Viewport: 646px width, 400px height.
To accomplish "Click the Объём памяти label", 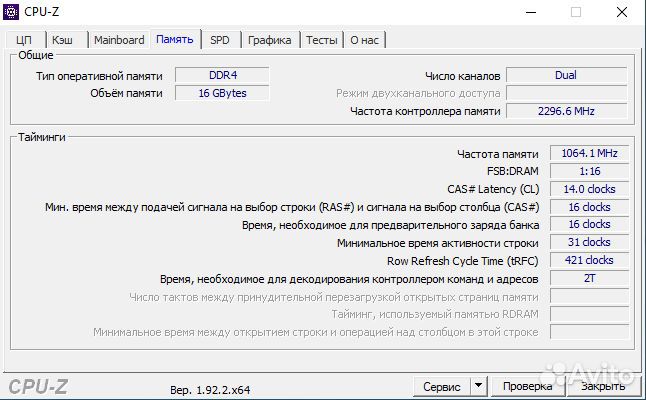I will (x=126, y=94).
